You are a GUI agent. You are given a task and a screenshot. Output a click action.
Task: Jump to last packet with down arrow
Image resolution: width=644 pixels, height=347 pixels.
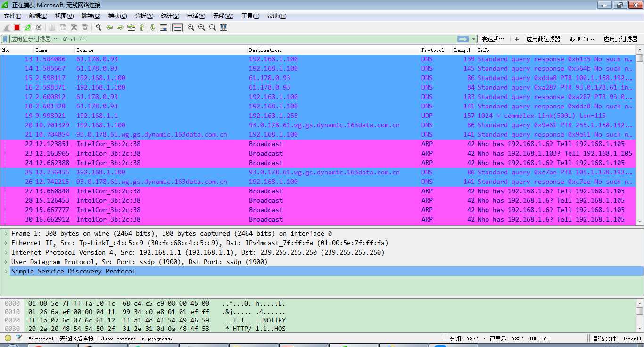tap(153, 27)
